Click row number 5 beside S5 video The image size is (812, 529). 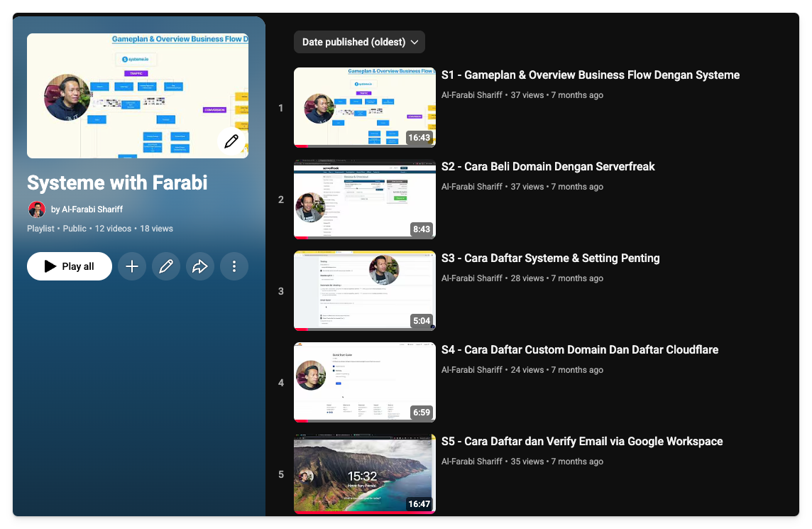coord(280,474)
